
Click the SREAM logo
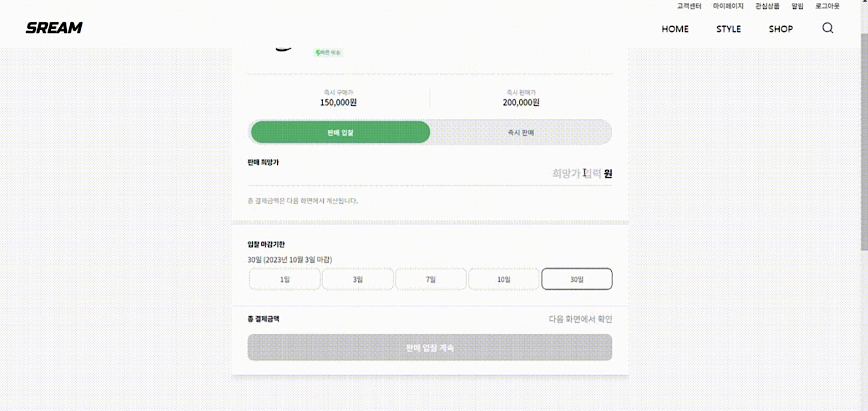54,28
